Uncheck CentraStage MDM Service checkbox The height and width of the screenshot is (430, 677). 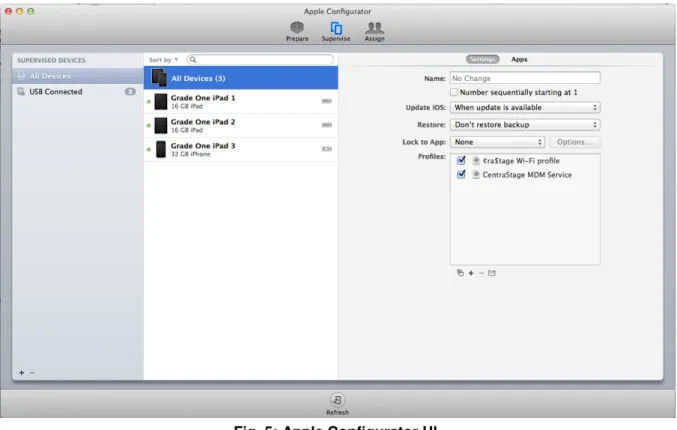click(461, 174)
